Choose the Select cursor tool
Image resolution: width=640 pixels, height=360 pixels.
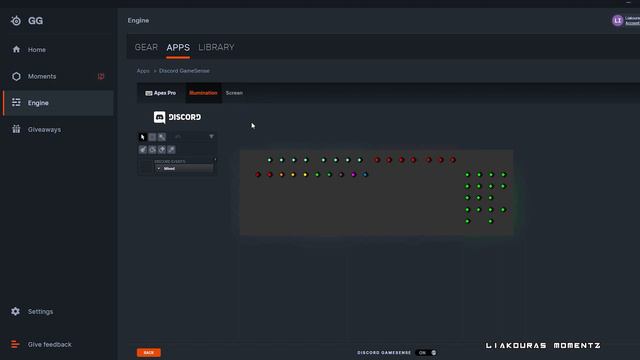coord(142,137)
